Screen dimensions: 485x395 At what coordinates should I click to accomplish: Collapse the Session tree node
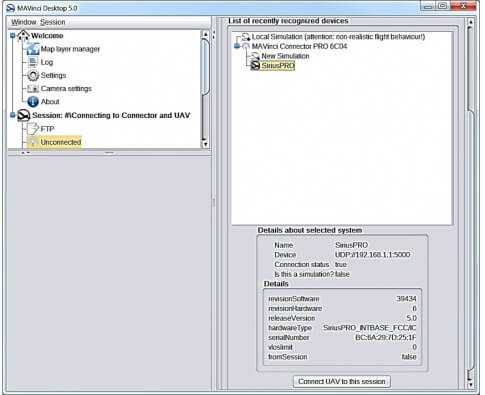pos(13,115)
